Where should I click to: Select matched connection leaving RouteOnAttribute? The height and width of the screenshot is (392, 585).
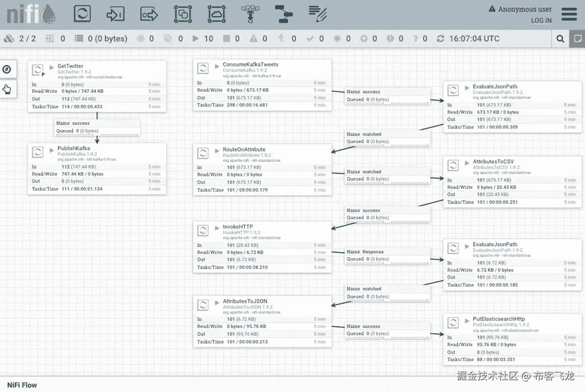pyautogui.click(x=387, y=175)
